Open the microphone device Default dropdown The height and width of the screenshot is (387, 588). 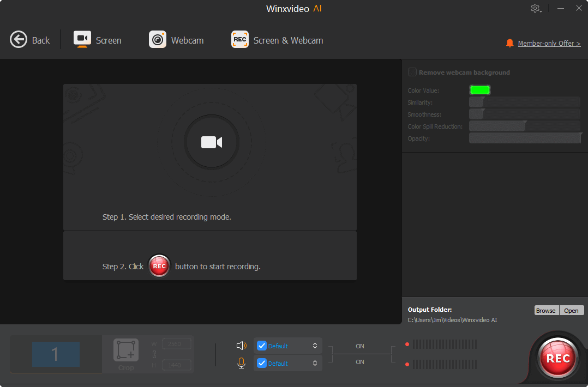pos(288,364)
